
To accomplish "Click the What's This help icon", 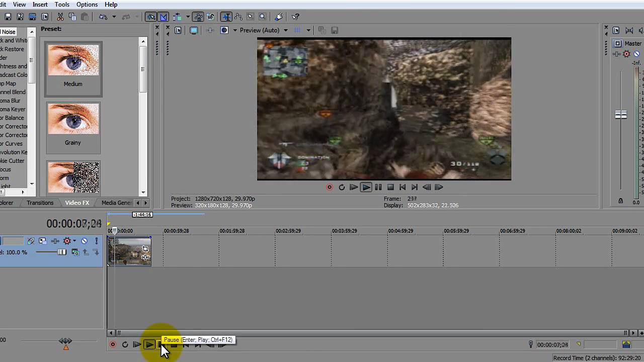I will point(295,17).
